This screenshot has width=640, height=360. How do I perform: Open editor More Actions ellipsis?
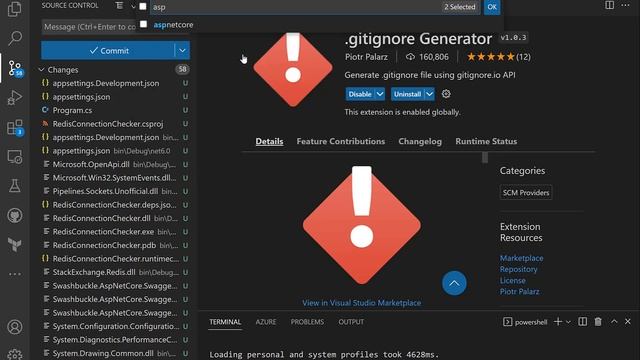[x=625, y=5]
